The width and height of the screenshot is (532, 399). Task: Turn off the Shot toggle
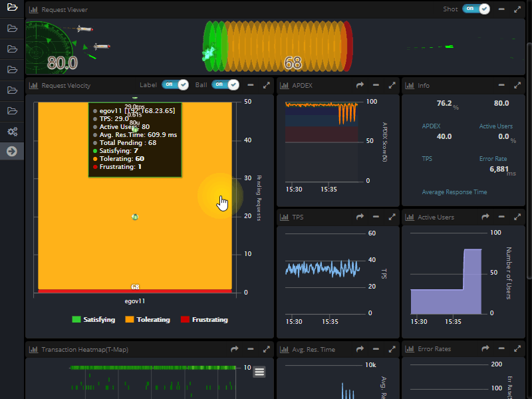tap(476, 9)
